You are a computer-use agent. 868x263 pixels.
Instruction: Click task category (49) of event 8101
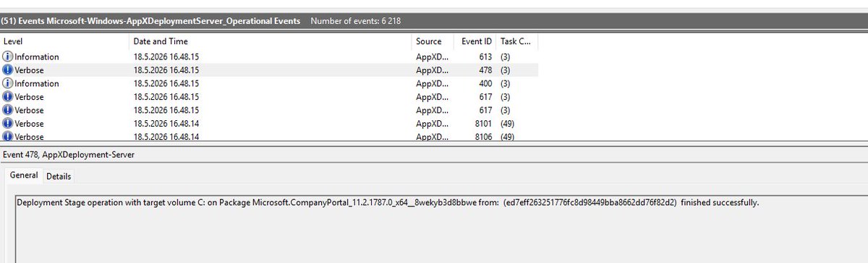click(x=506, y=124)
